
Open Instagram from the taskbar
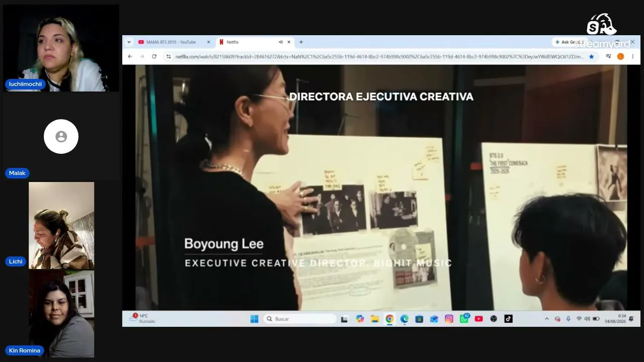coord(449,319)
